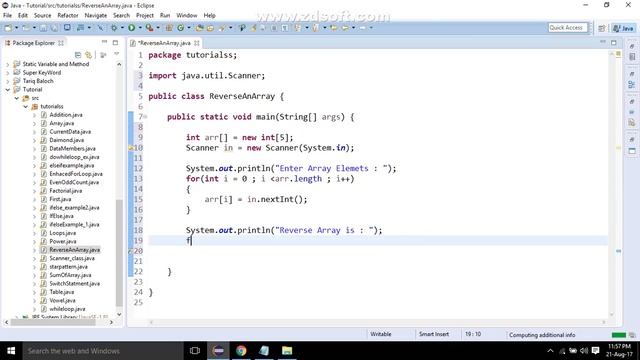Open the Outline view icon in right trim

[x=632, y=84]
